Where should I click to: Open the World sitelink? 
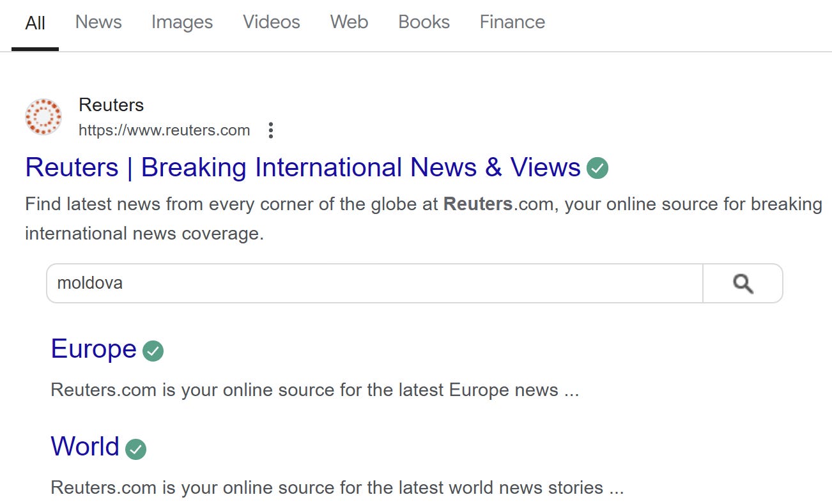point(85,447)
